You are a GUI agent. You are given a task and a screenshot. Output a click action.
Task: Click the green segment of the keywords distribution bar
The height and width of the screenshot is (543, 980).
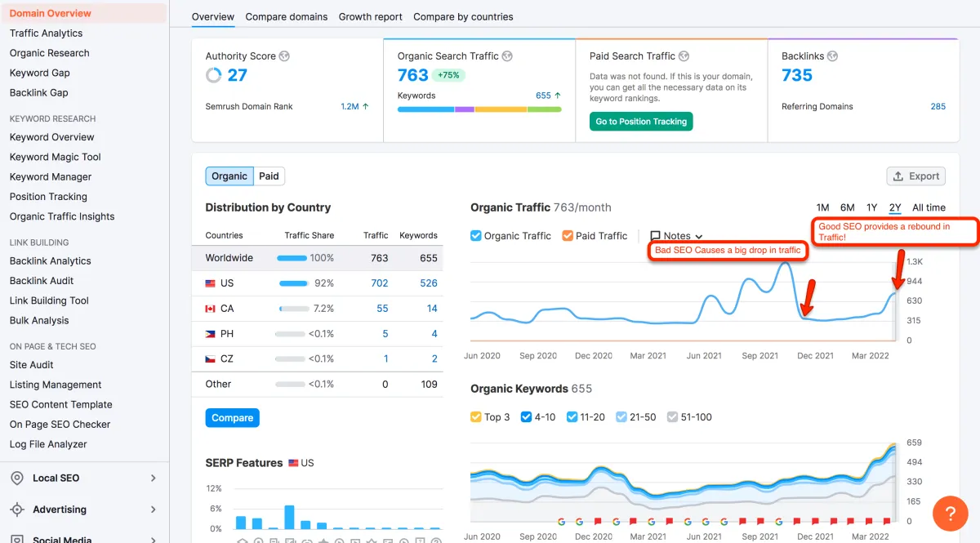click(x=545, y=109)
